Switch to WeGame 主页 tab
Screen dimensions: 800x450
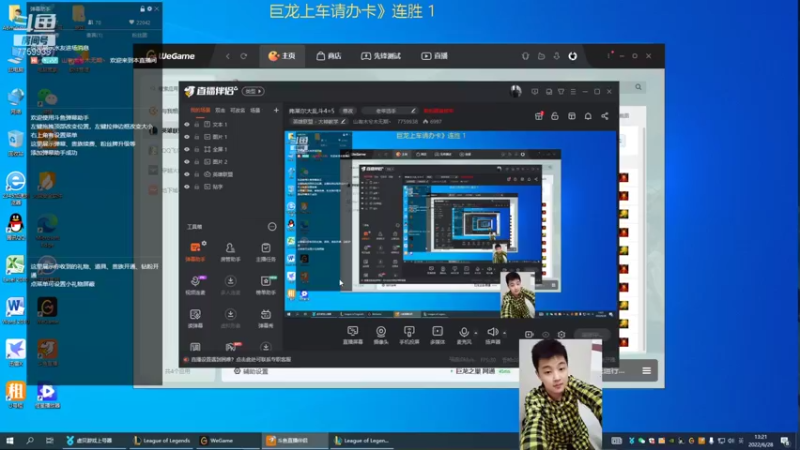point(282,56)
